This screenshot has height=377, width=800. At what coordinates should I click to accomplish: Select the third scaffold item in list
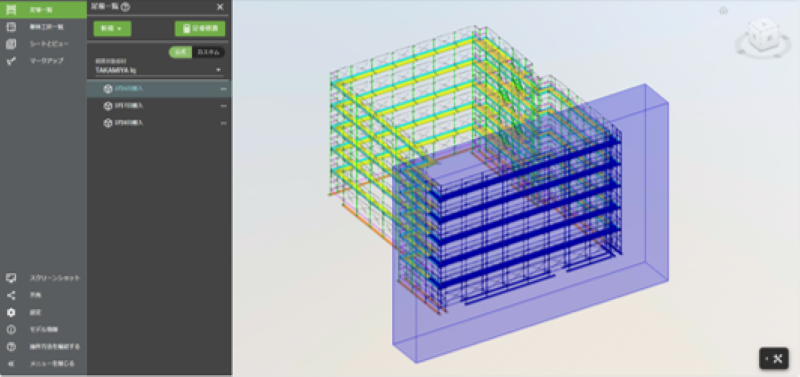point(159,123)
